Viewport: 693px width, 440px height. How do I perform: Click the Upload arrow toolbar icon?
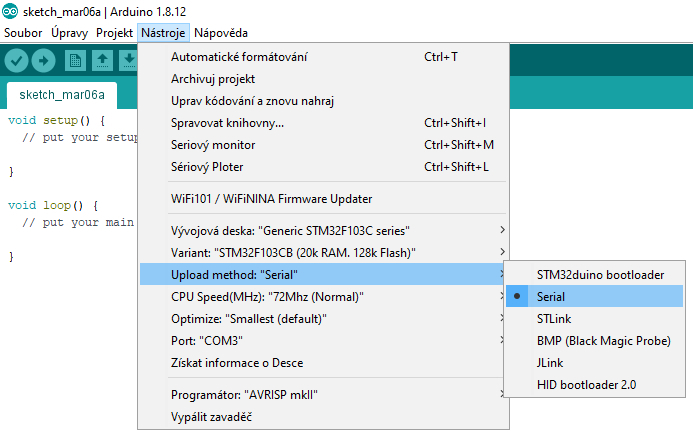tap(43, 61)
